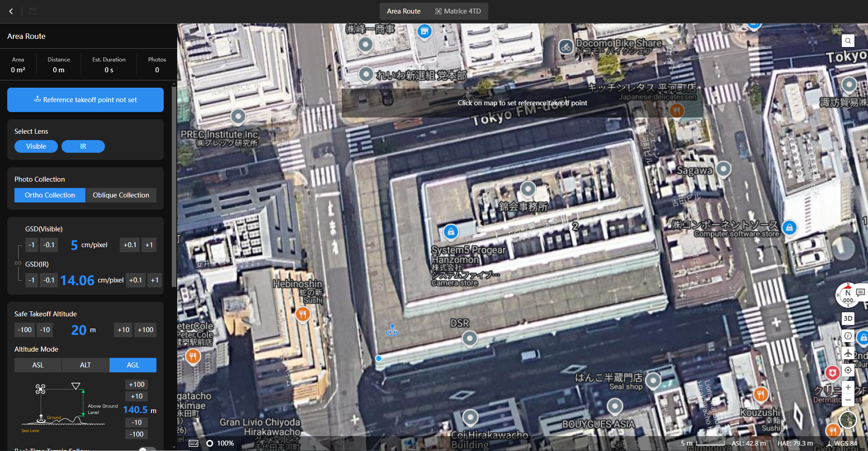Center map with the locate target icon
The height and width of the screenshot is (451, 868).
[x=848, y=370]
